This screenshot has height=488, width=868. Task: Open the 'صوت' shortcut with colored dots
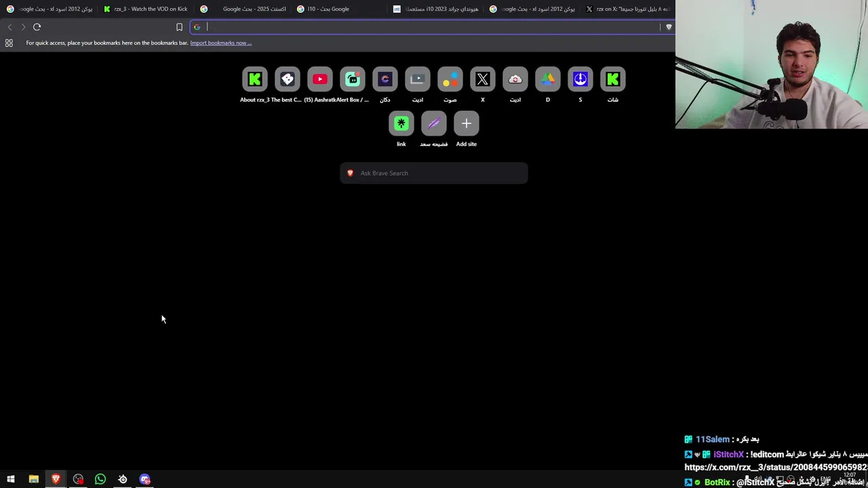[x=450, y=80]
